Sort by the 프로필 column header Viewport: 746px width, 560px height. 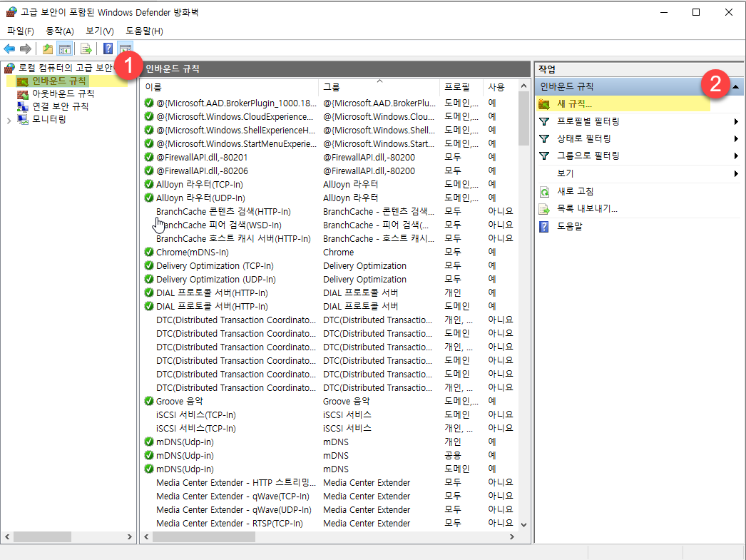click(x=461, y=87)
